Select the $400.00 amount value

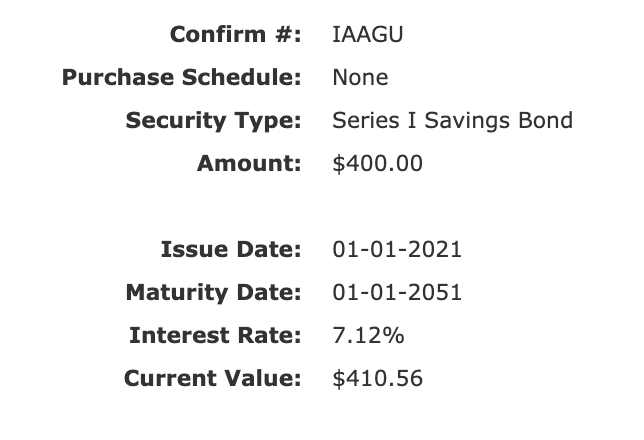click(x=377, y=163)
